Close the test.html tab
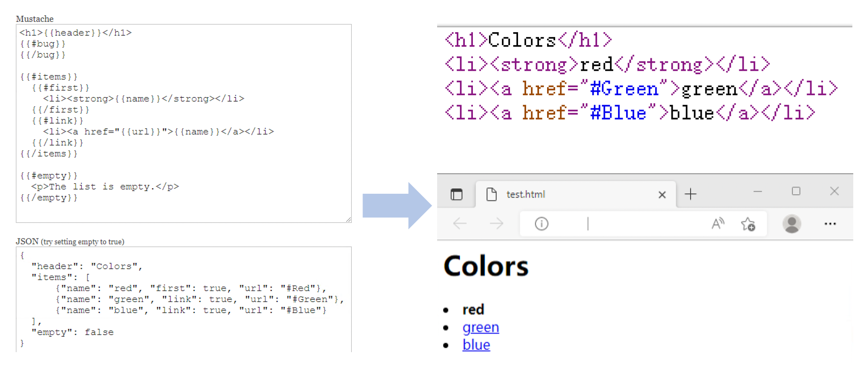The height and width of the screenshot is (366, 868). [662, 195]
